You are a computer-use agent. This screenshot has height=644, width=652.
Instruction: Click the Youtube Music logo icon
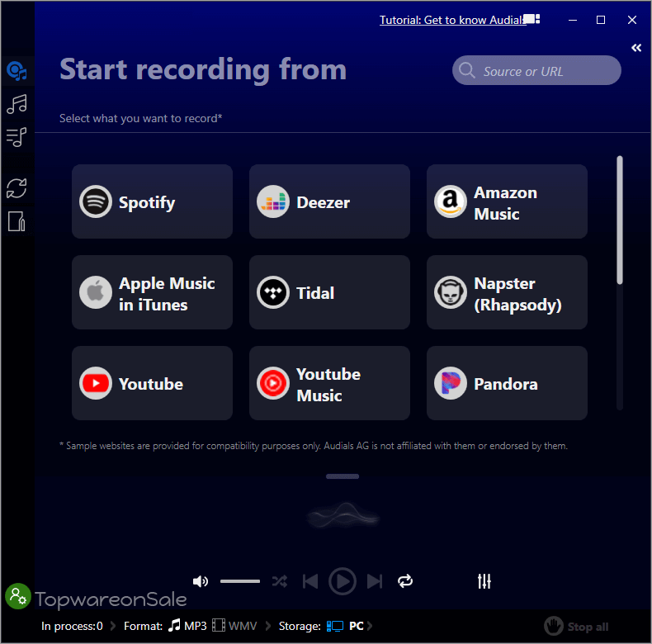click(x=273, y=383)
